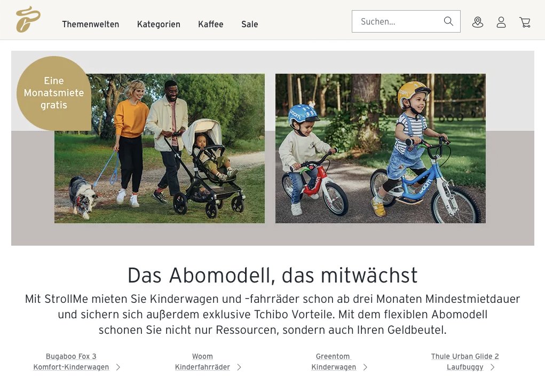The height and width of the screenshot is (392, 545).
Task: Click arrow beside Laufbuggy link
Action: pos(493,367)
